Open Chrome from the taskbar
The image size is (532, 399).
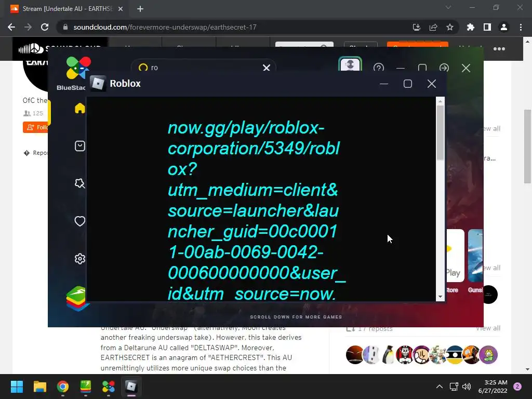[x=63, y=387]
